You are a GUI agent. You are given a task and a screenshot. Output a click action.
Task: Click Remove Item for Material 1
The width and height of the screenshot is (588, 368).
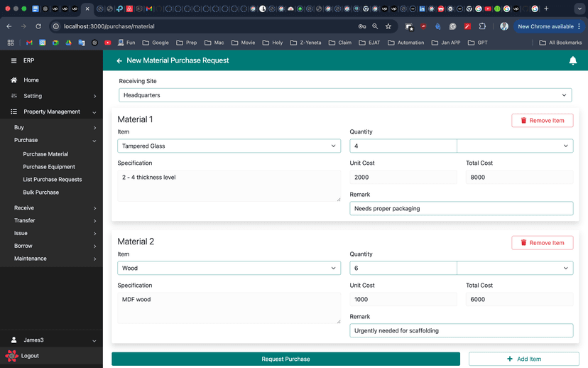coord(543,120)
